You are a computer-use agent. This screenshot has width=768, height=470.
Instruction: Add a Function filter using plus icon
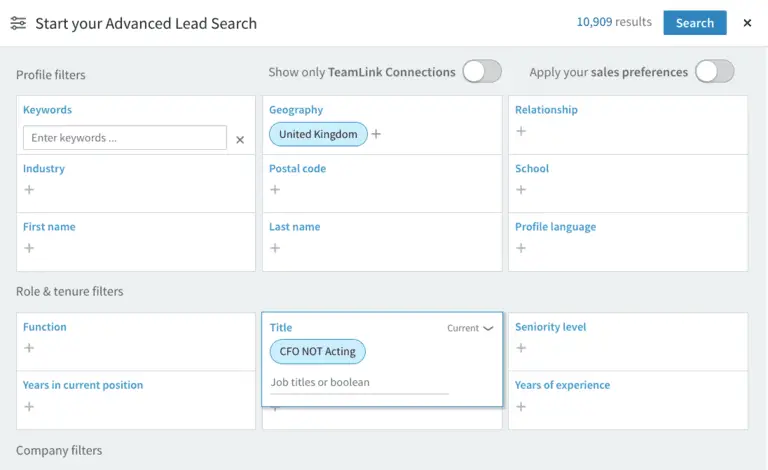point(29,348)
